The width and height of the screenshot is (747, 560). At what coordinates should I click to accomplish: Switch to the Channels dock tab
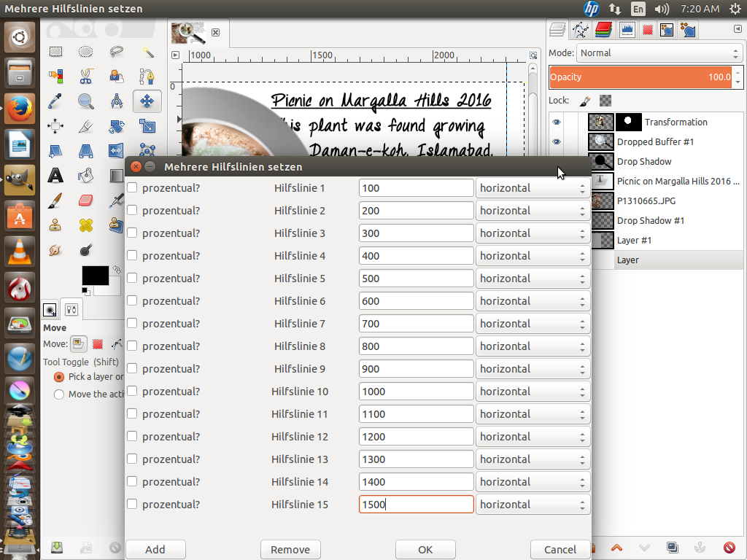click(603, 30)
